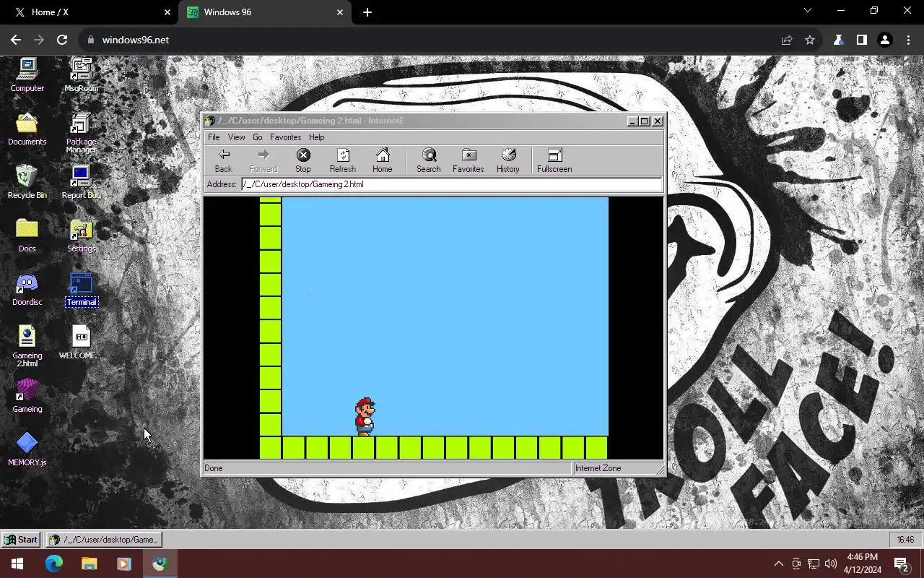Open the Computer desktop icon
Screen dimensions: 924x578
(27, 75)
